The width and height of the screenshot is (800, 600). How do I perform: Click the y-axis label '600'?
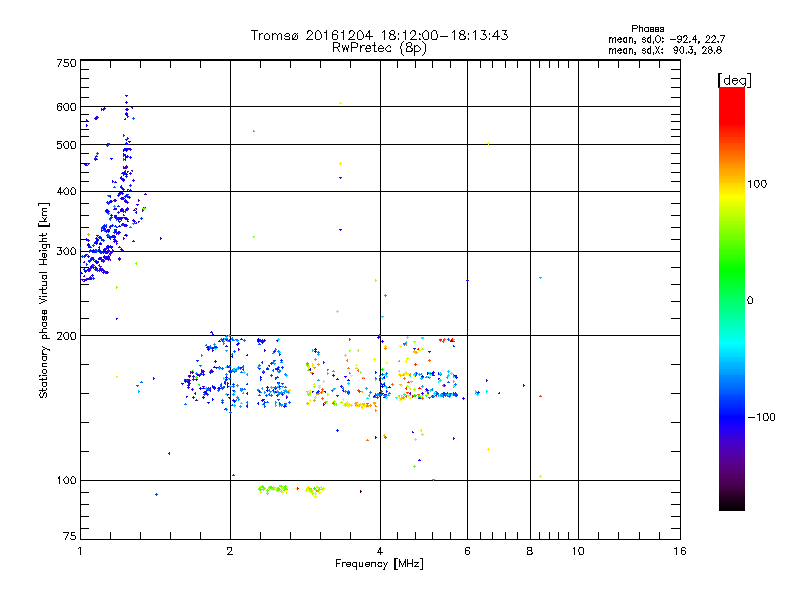click(x=66, y=107)
